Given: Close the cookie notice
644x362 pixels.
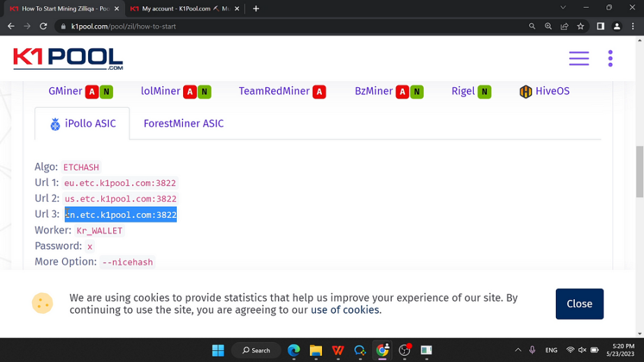Looking at the screenshot, I should (x=580, y=304).
